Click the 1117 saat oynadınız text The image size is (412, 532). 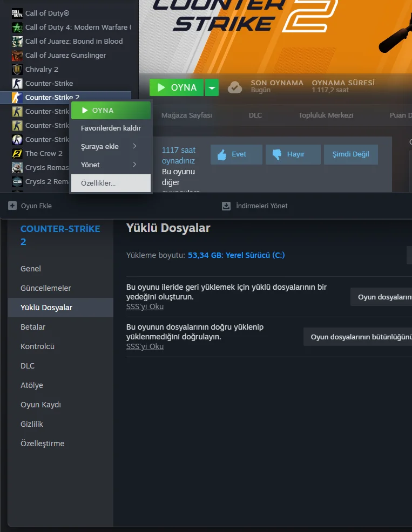[x=179, y=155]
